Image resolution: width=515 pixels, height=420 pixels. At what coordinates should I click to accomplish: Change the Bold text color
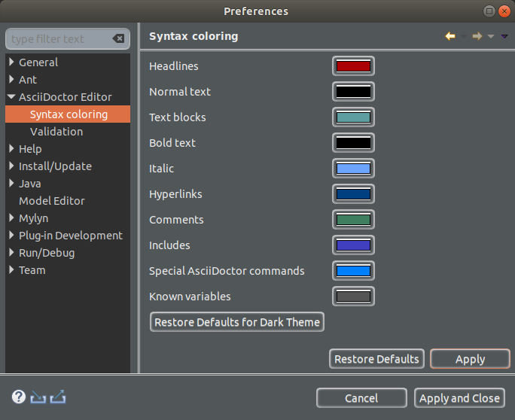[353, 143]
